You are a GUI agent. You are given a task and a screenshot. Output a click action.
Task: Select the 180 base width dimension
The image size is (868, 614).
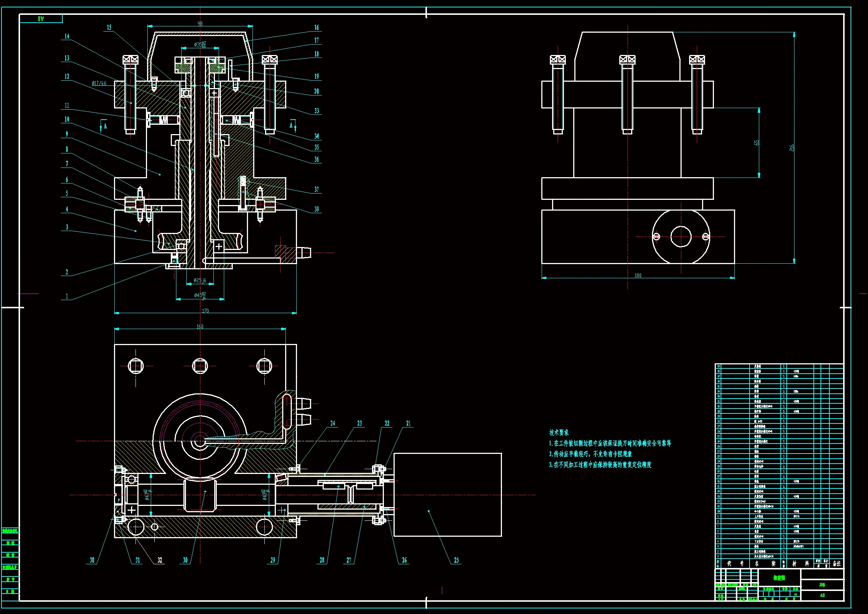click(x=638, y=275)
